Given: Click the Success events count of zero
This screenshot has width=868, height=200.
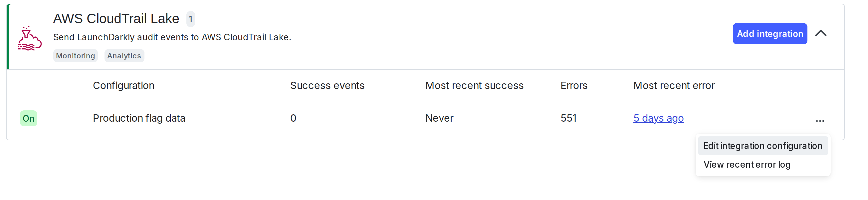Looking at the screenshot, I should [293, 118].
